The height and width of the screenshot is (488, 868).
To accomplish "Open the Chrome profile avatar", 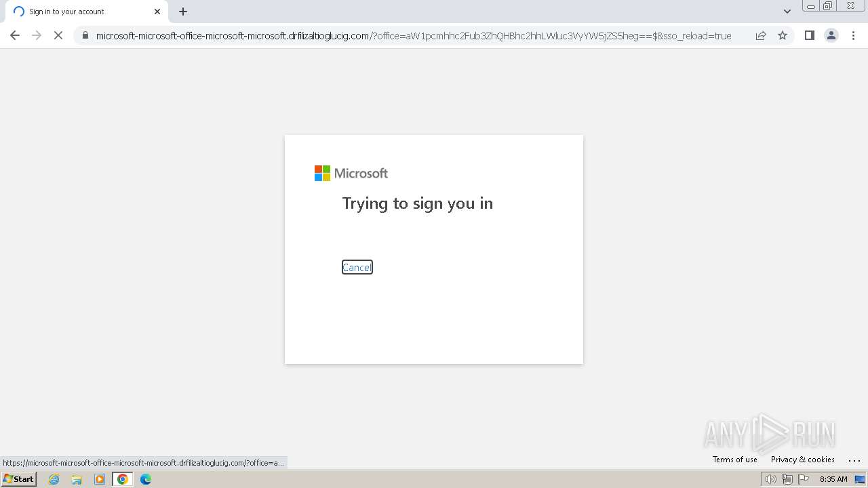I will [831, 36].
